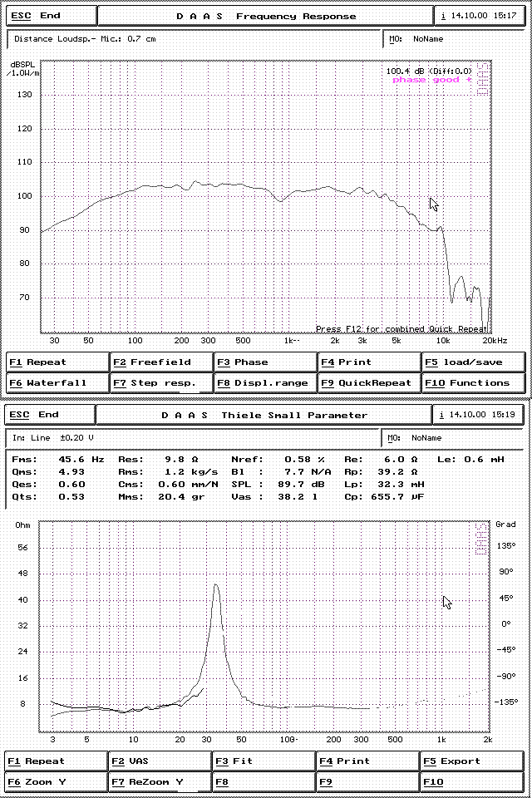Run the F2 VAS measurement
The width and height of the screenshot is (532, 798).
point(161,761)
